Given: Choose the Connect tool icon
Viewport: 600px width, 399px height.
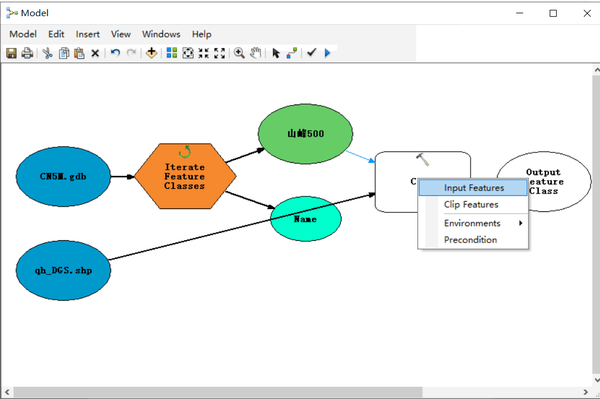Looking at the screenshot, I should click(292, 53).
